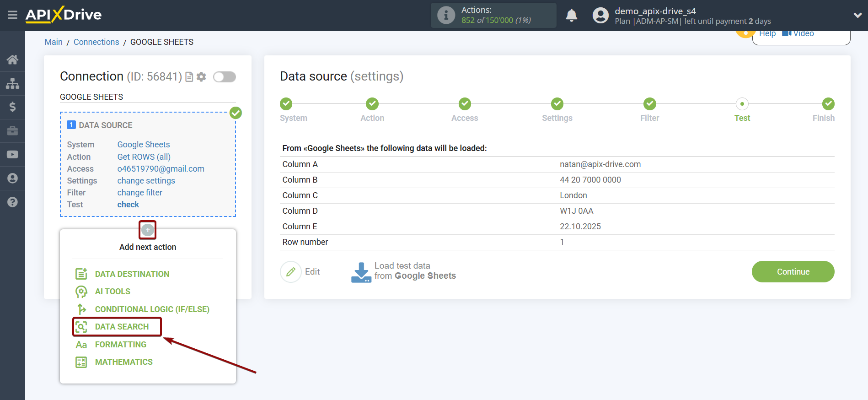Image resolution: width=868 pixels, height=400 pixels.
Task: Expand the user account dropdown chevron
Action: pos(857,15)
